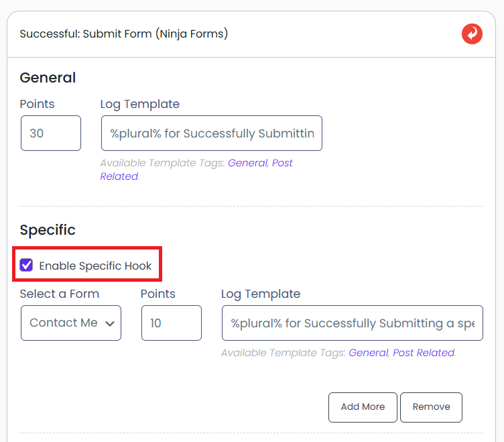Screen dimensions: 504x442
Task: Click the General section heading
Action: tap(48, 78)
